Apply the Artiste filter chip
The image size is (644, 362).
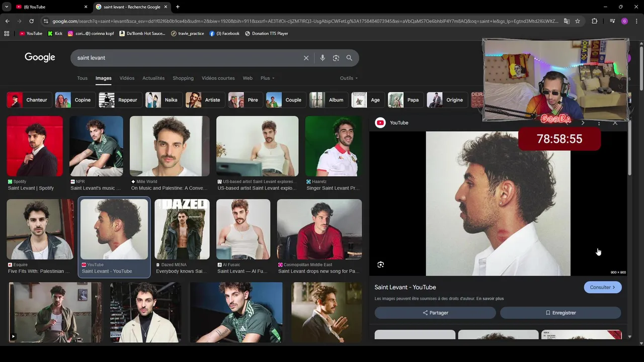point(205,100)
